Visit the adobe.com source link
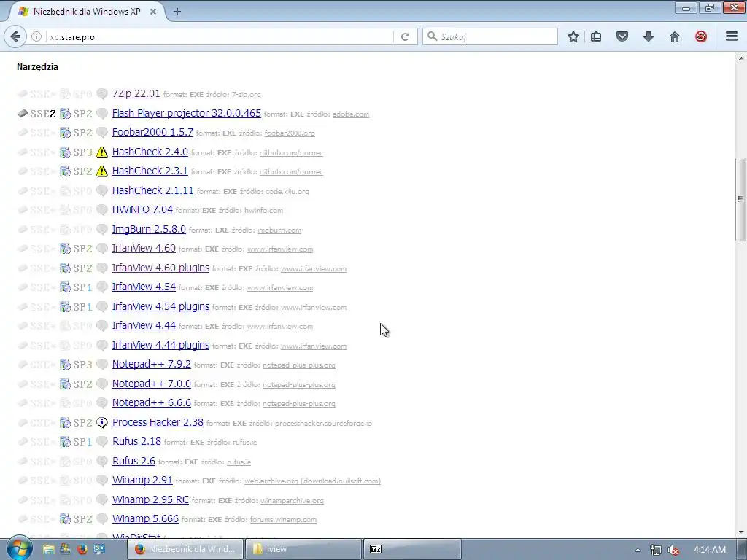 (x=351, y=114)
